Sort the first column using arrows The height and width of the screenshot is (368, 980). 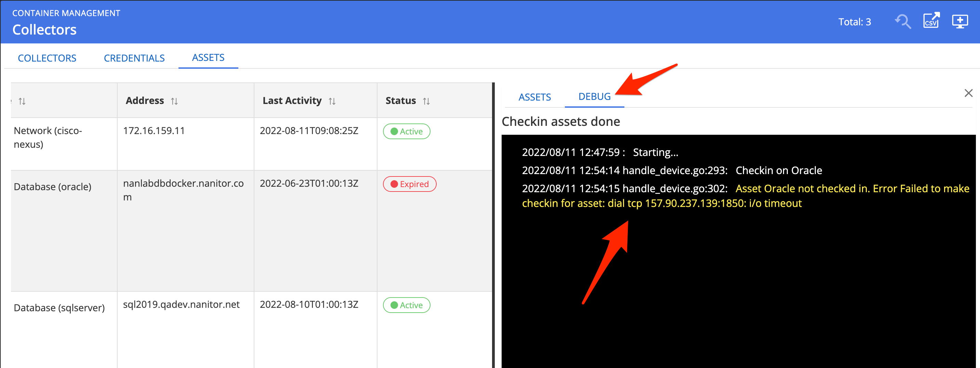(22, 101)
